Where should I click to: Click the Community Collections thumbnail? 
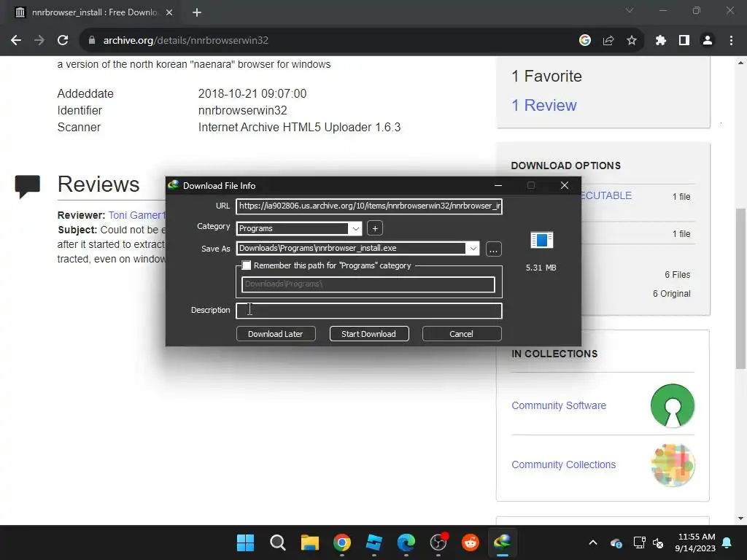pos(673,464)
